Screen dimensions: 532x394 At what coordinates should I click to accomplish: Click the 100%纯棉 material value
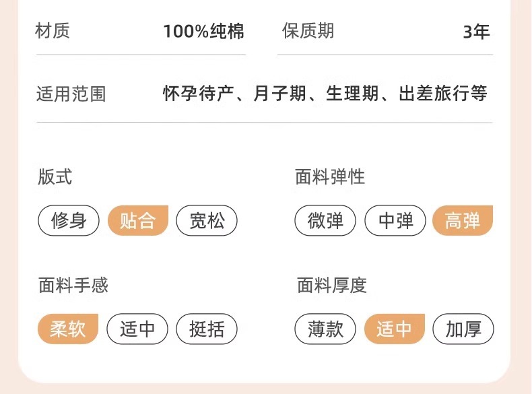(203, 32)
